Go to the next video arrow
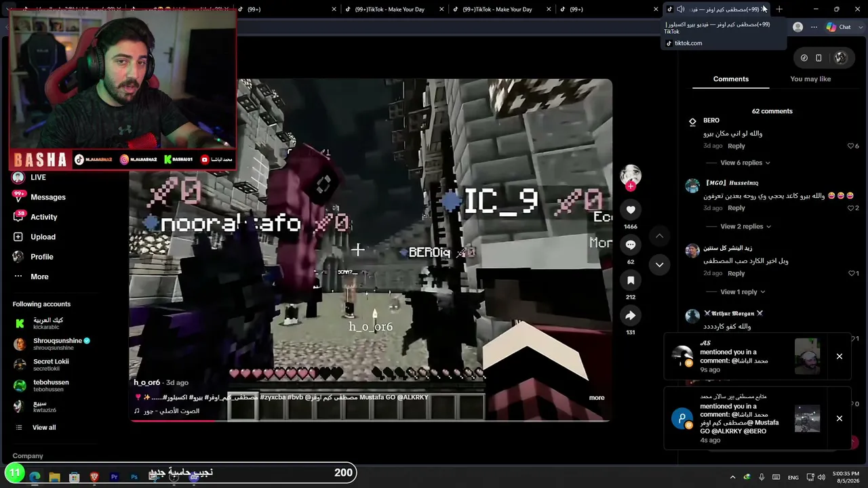The width and height of the screenshot is (868, 488). pos(659,264)
